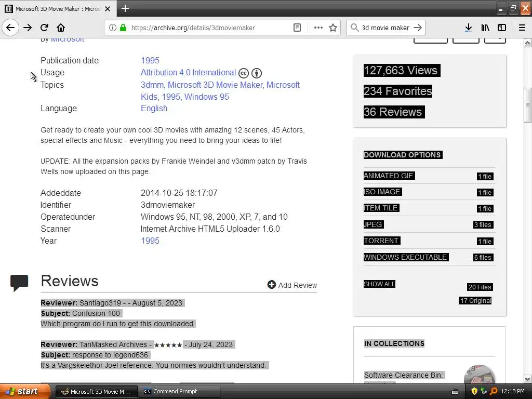This screenshot has height=399, width=532.
Task: Go back to the previous page
Action: [10, 28]
